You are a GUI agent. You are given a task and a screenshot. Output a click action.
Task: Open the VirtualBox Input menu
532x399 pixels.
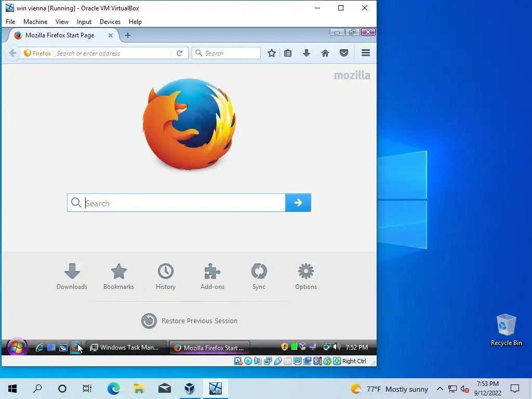(x=84, y=22)
